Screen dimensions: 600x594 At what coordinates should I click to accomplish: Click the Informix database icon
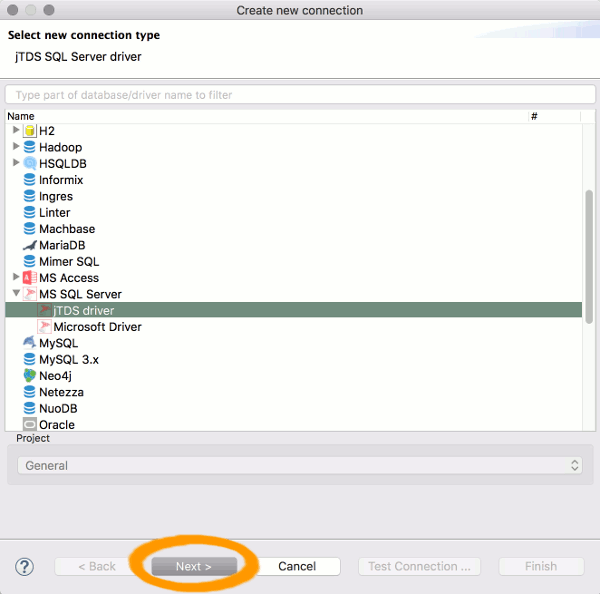tap(29, 180)
